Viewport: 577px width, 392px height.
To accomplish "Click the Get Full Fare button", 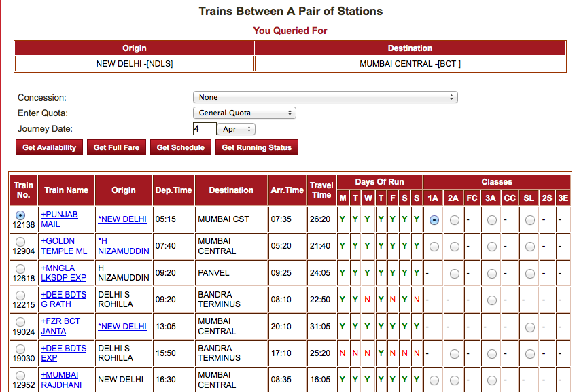I will (116, 147).
